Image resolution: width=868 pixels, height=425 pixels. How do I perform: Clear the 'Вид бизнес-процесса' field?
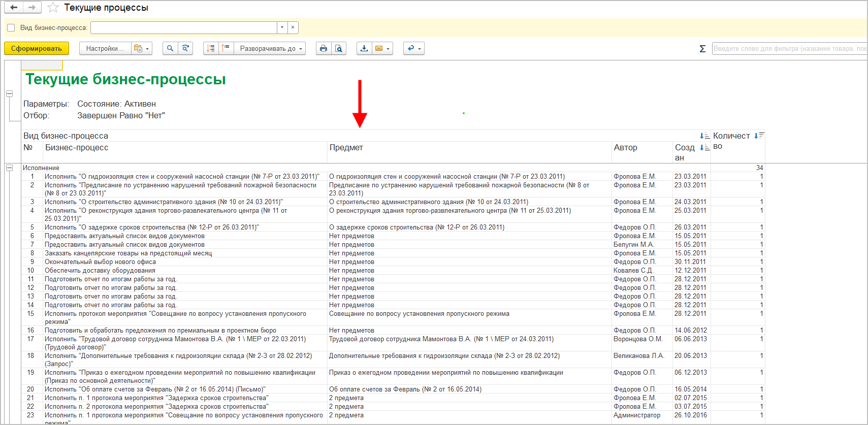[293, 27]
